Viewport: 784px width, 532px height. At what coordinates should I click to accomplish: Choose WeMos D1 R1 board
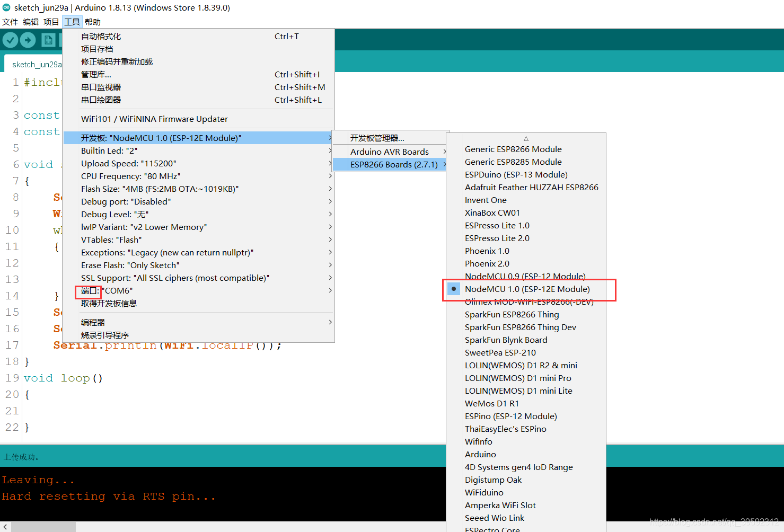pyautogui.click(x=526, y=403)
